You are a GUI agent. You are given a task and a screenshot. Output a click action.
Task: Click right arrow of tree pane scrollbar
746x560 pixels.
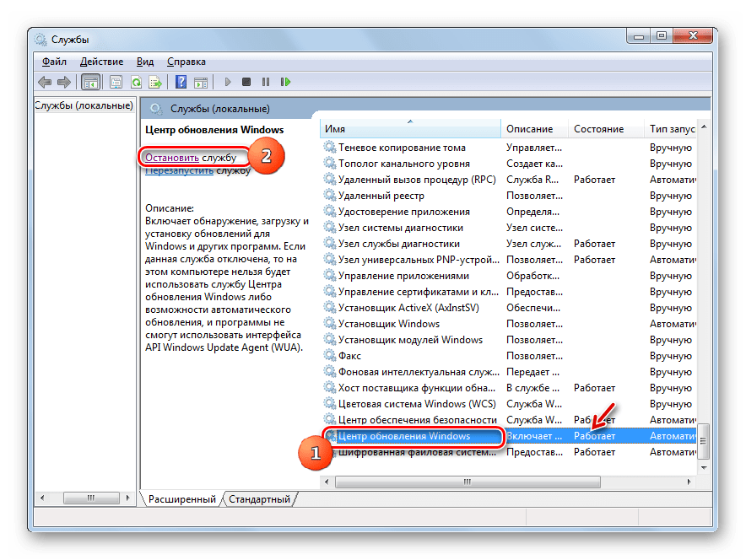[x=127, y=498]
